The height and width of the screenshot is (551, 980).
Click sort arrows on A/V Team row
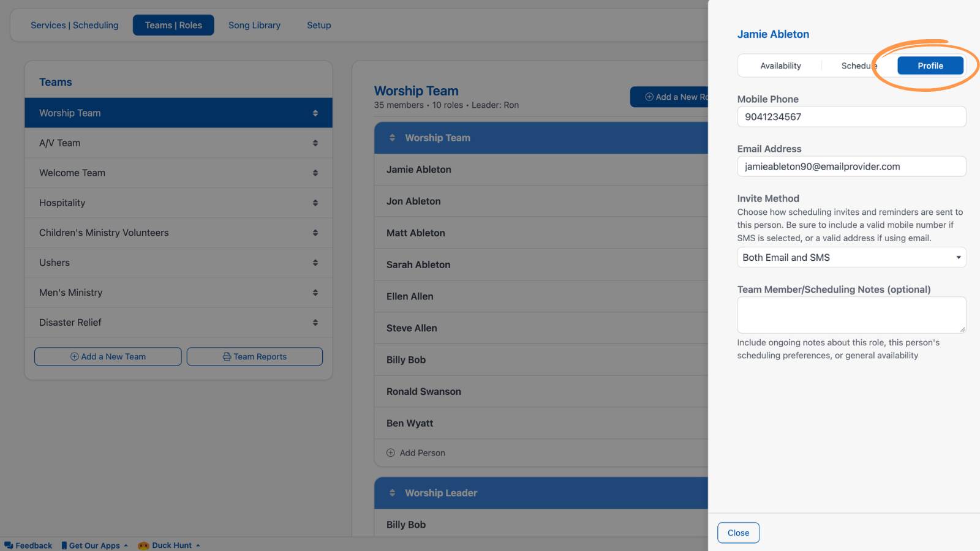coord(315,143)
